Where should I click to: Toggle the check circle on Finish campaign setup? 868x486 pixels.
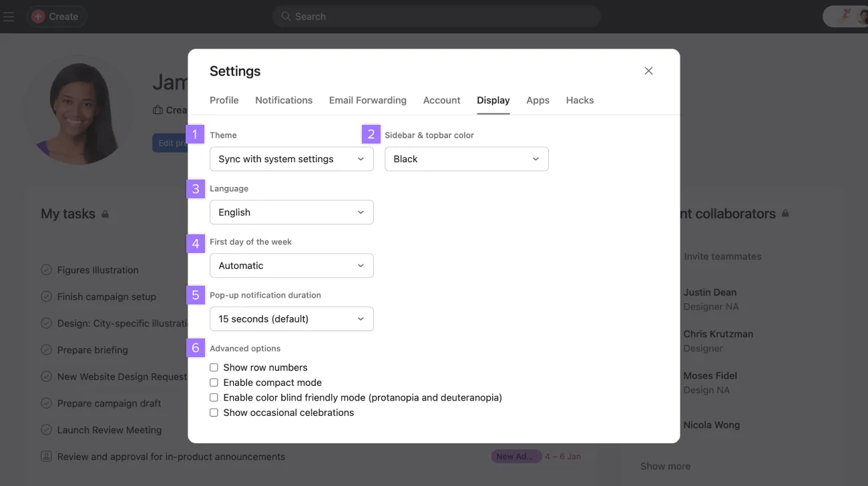tap(46, 296)
